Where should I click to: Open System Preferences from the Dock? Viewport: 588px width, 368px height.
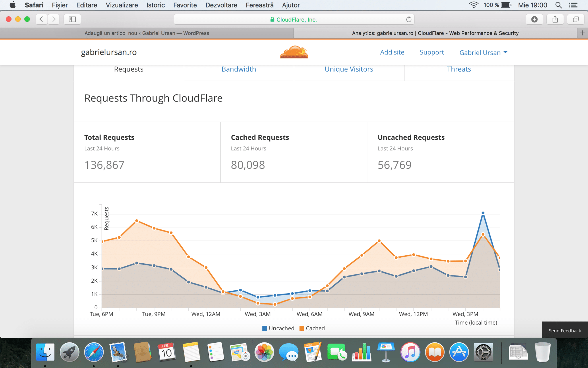pyautogui.click(x=483, y=352)
